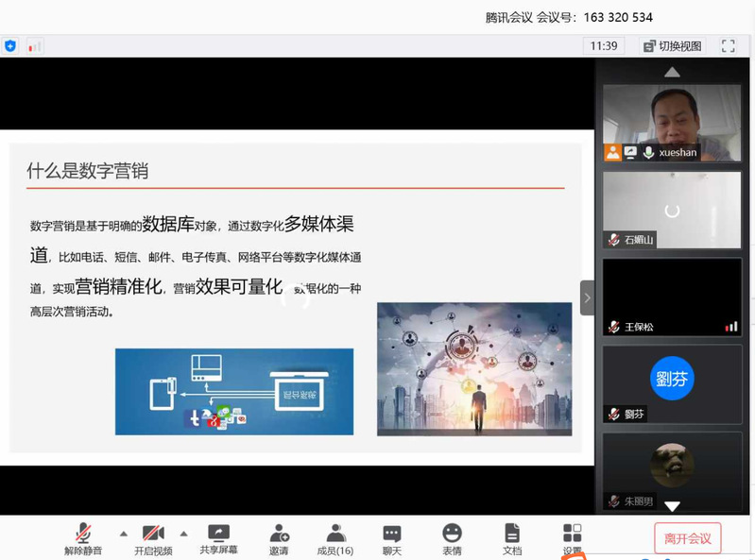Unmute microphone with 解除静音 button
This screenshot has width=755, height=560.
[x=84, y=538]
